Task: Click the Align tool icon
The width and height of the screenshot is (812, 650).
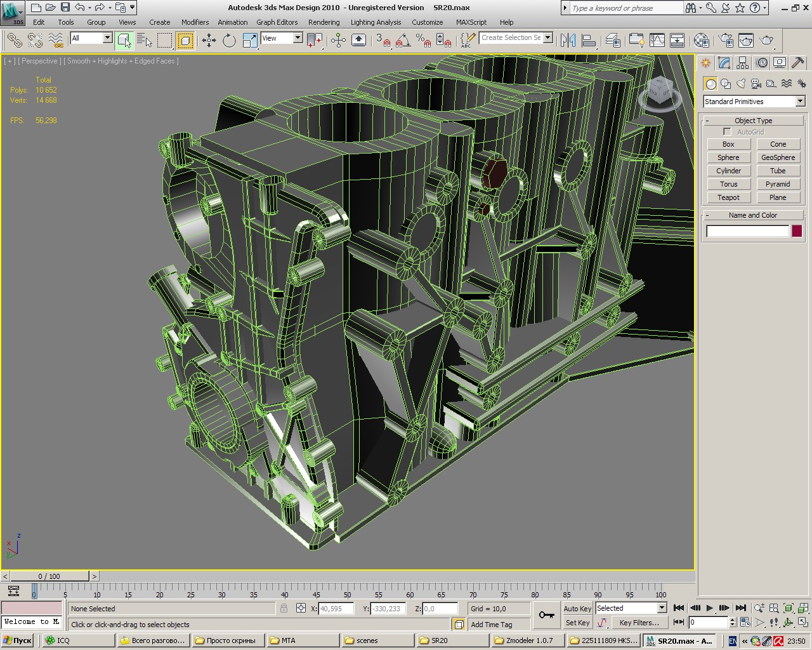Action: (589, 41)
